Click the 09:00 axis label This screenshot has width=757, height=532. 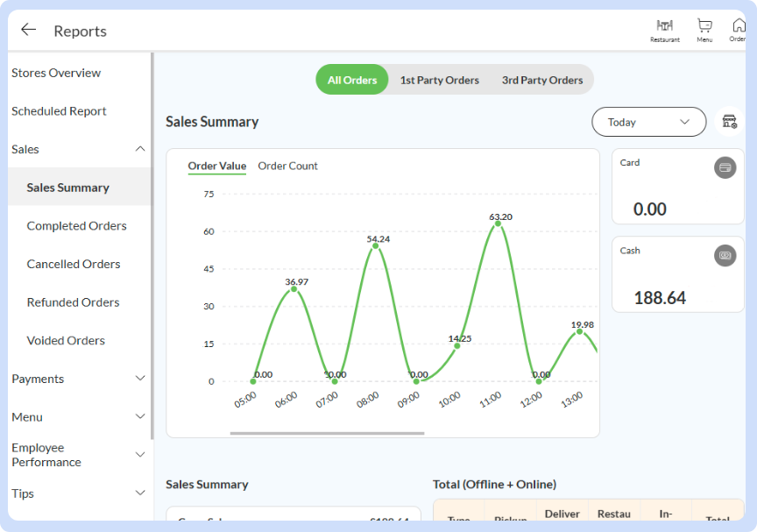coord(408,400)
